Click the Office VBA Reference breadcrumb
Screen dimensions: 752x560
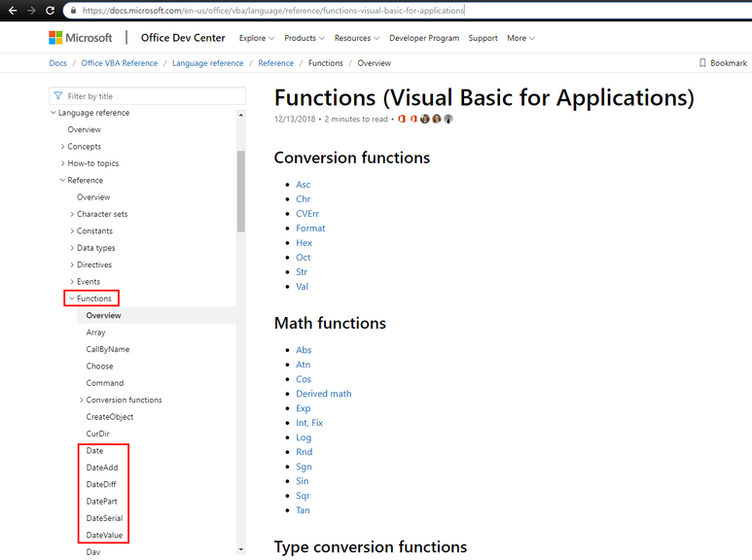tap(119, 63)
